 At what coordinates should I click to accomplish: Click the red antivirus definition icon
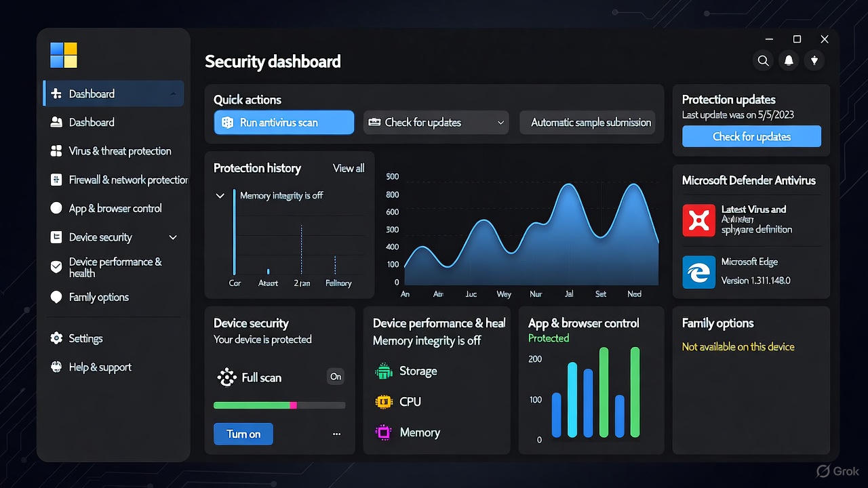pyautogui.click(x=698, y=220)
